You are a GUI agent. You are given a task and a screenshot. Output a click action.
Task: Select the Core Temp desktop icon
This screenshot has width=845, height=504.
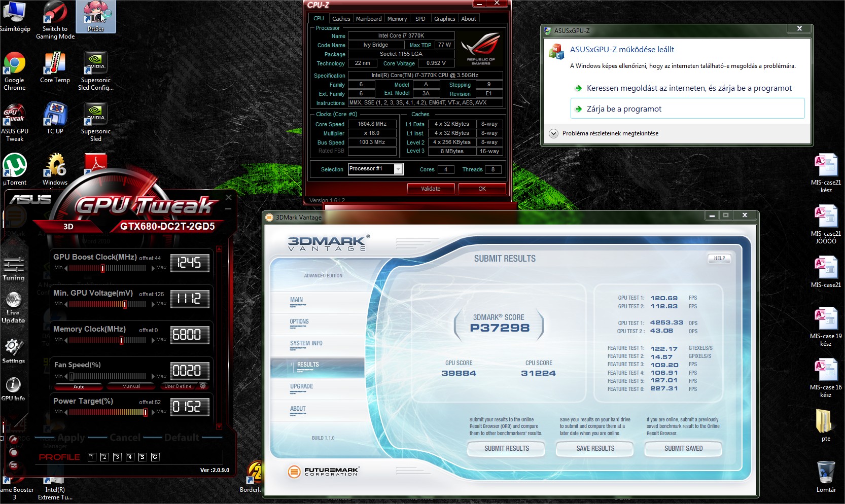coord(55,68)
